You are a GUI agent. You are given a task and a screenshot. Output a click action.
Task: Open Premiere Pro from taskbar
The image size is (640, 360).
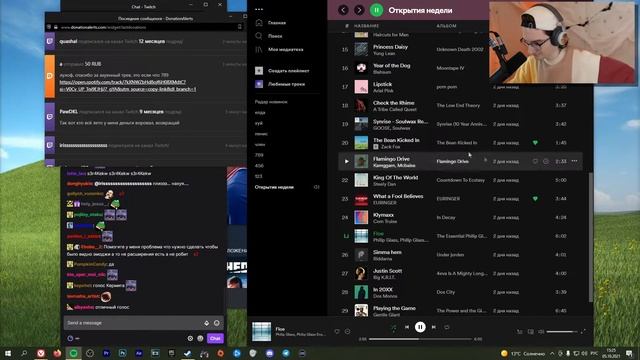pos(106,353)
